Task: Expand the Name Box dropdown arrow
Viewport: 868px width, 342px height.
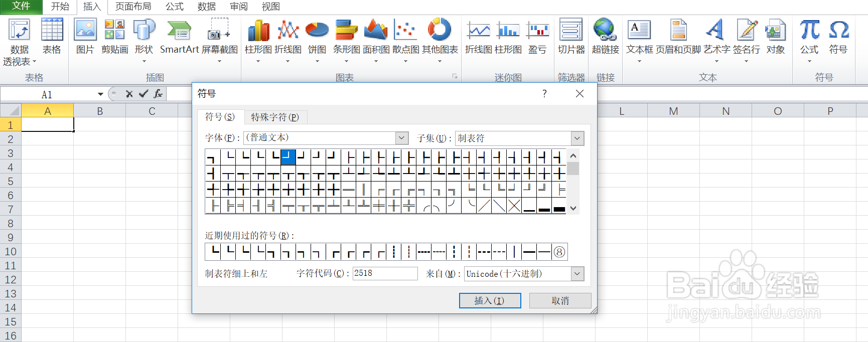Action: click(x=100, y=94)
